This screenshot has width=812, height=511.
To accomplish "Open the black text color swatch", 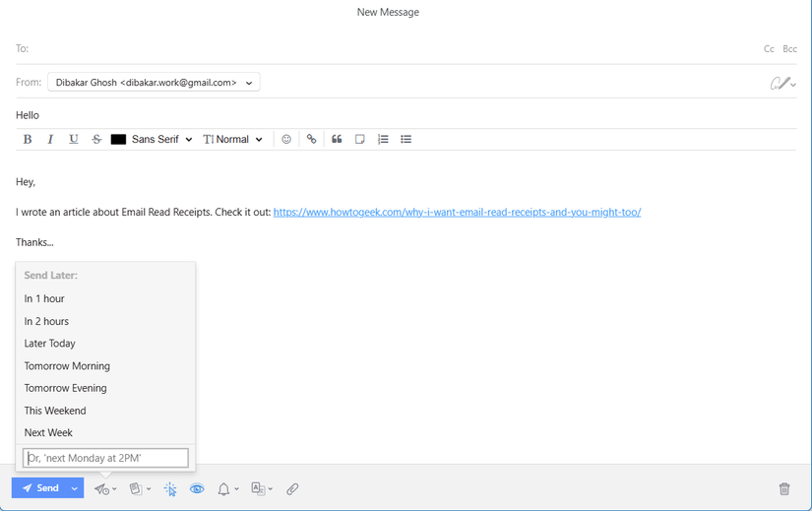I will point(118,140).
